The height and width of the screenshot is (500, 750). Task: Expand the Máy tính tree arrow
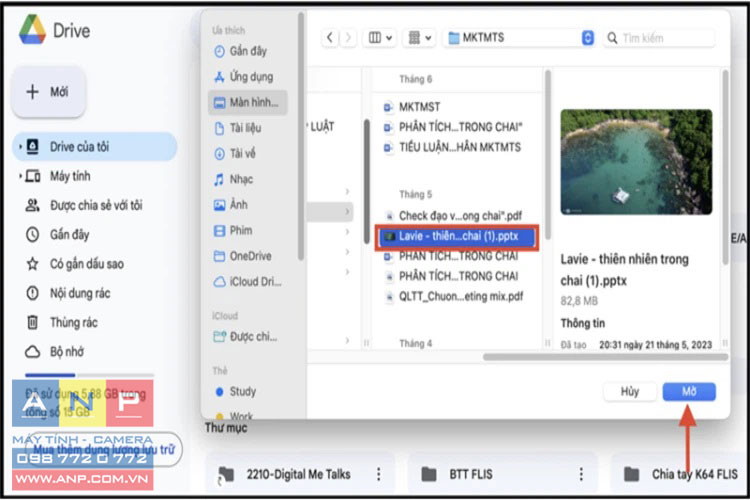click(20, 176)
